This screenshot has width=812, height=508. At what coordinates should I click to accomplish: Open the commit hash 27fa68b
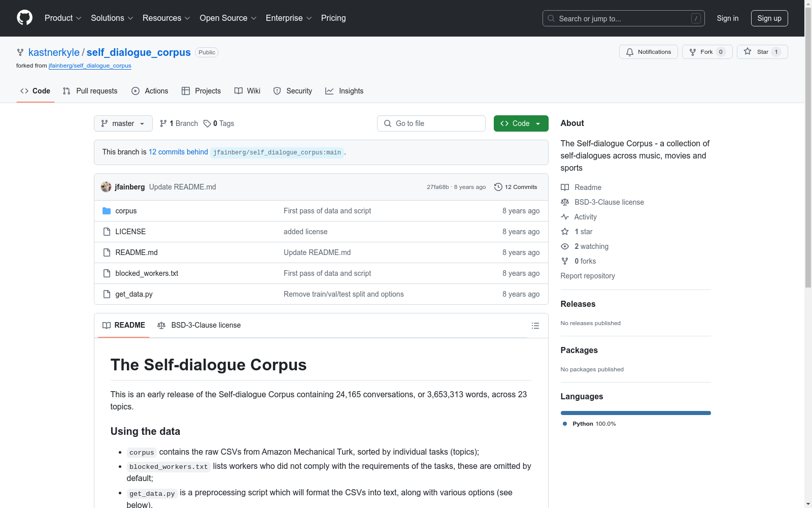tap(438, 187)
